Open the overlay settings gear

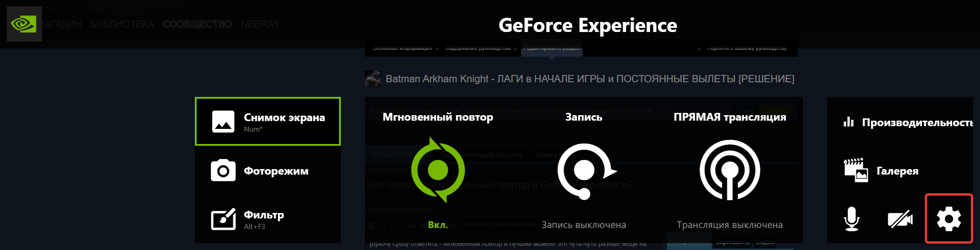(949, 219)
